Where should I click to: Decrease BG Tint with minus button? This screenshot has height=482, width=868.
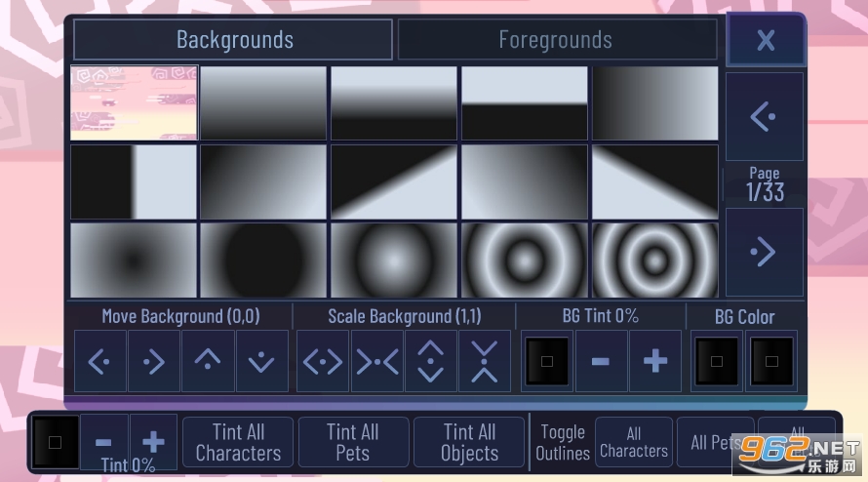(x=601, y=361)
